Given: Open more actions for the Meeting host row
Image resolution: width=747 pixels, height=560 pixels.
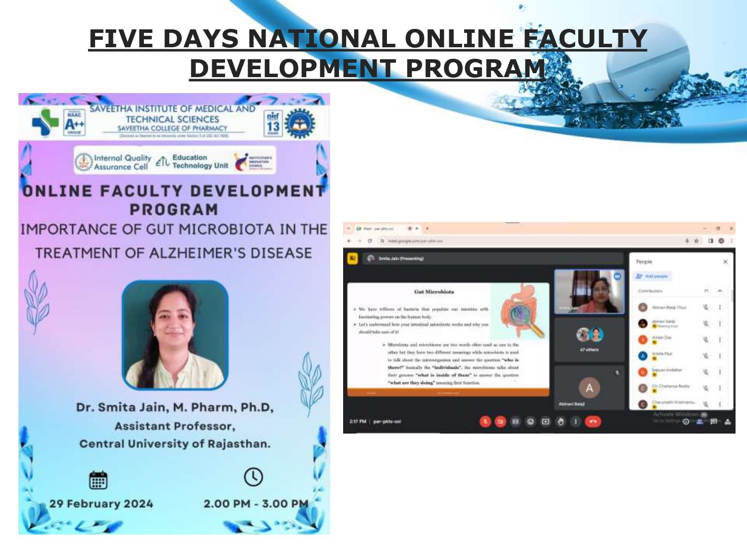Looking at the screenshot, I should point(720,324).
